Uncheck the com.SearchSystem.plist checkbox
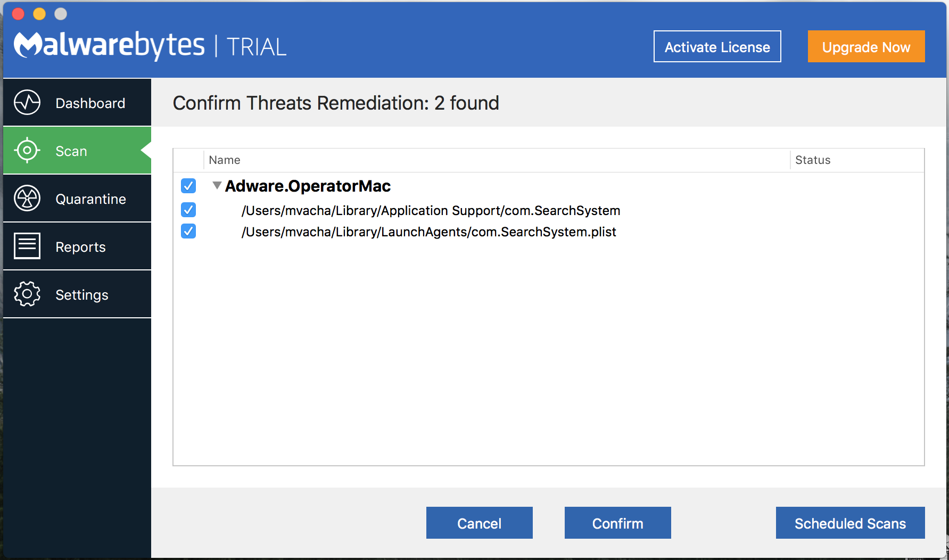Image resolution: width=949 pixels, height=560 pixels. (x=188, y=231)
